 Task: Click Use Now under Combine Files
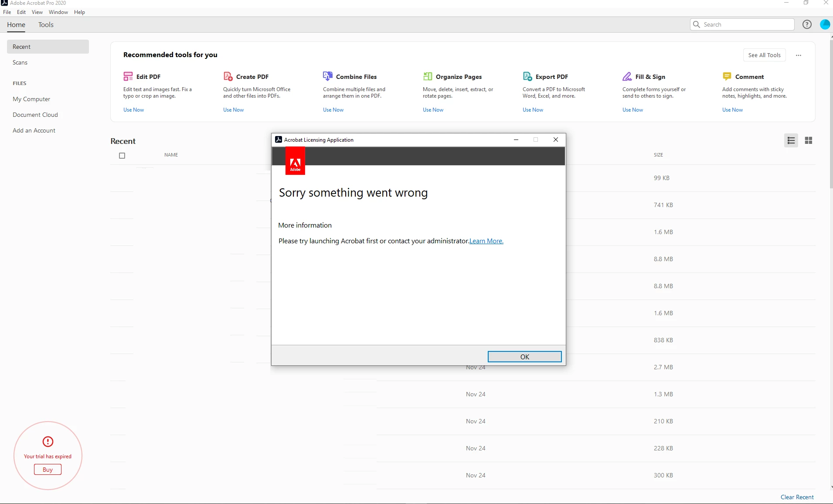pos(333,110)
